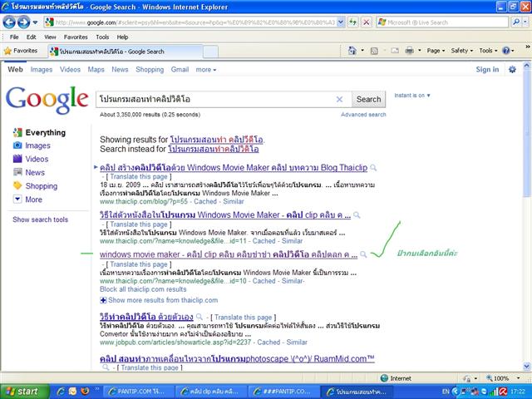Click the Help question mark icon
532x399 pixels.
506,51
